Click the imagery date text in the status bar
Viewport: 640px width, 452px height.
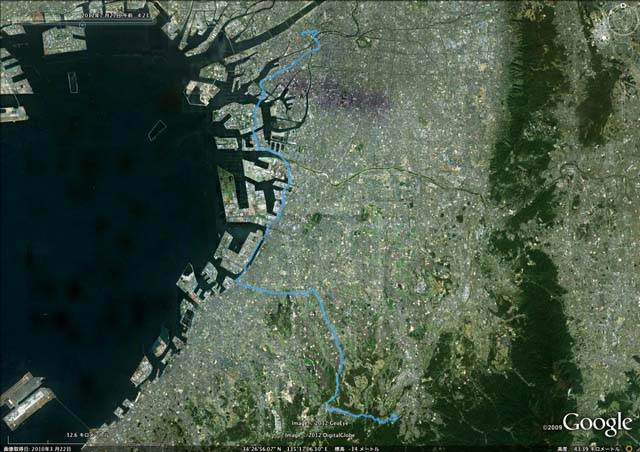[x=37, y=448]
